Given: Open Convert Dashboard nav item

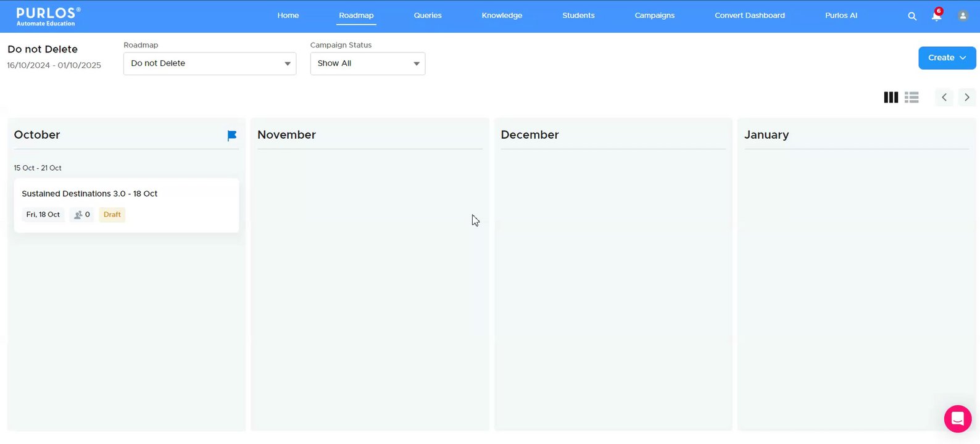Looking at the screenshot, I should [x=750, y=15].
